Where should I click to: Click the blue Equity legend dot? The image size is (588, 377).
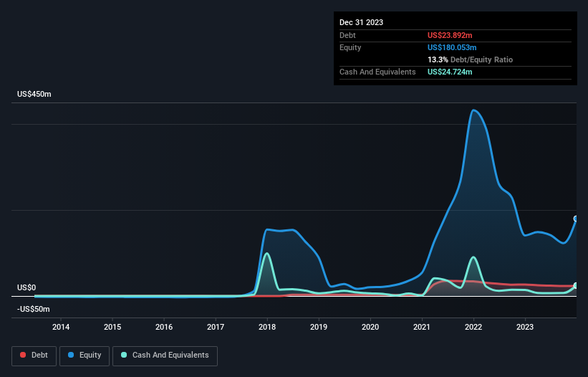[70, 355]
